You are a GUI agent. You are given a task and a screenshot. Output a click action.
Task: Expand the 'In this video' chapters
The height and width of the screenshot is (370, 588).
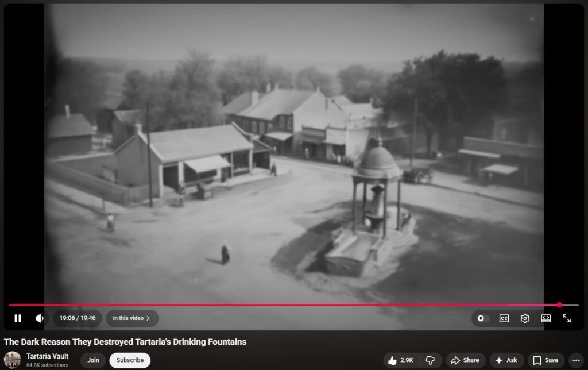(x=131, y=318)
